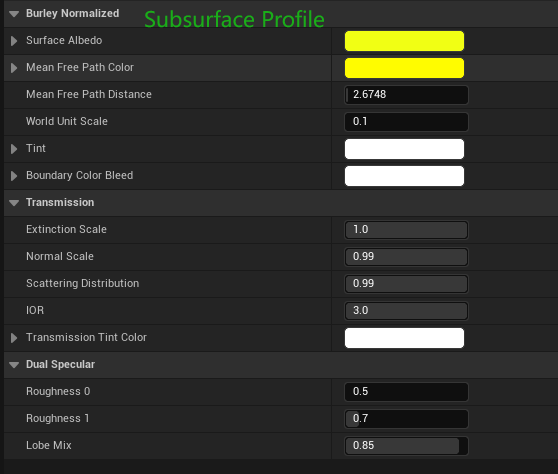The image size is (558, 474).
Task: Open the white Tint color swatch
Action: (404, 149)
